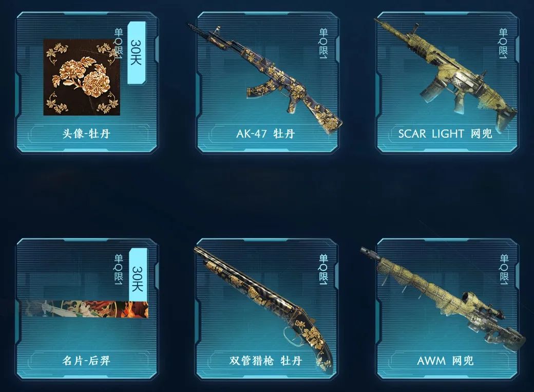The height and width of the screenshot is (392, 534).
Task: Click 单Q限1 text on 名片-后羿 card
Action: click(x=119, y=270)
